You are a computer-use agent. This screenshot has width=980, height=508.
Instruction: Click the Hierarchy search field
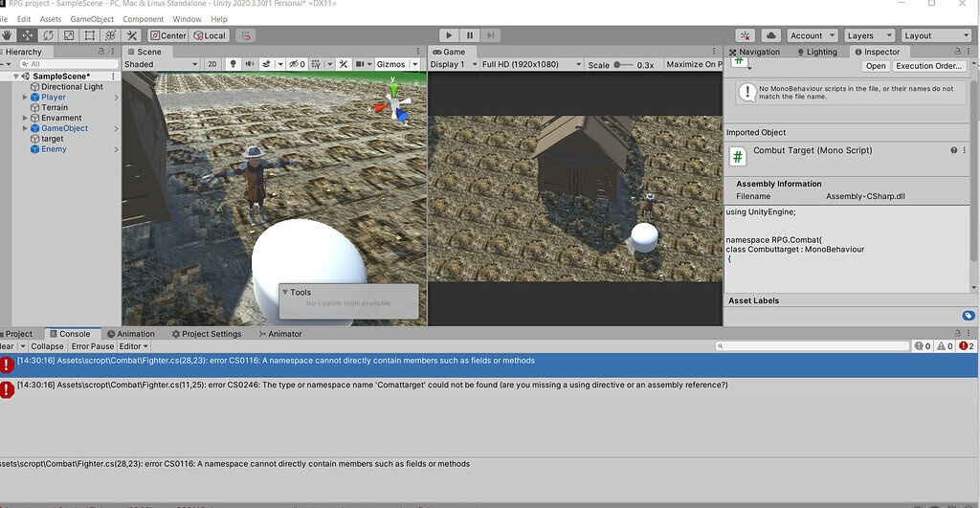point(69,64)
